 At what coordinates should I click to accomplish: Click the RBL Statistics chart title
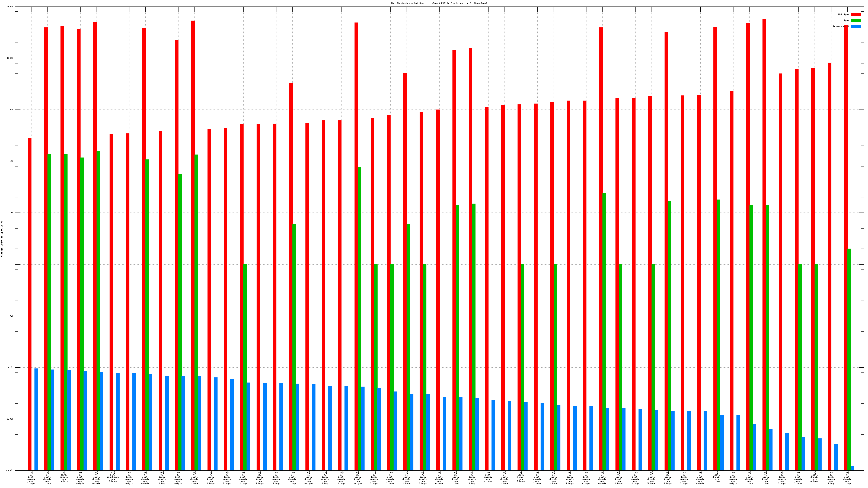point(439,3)
